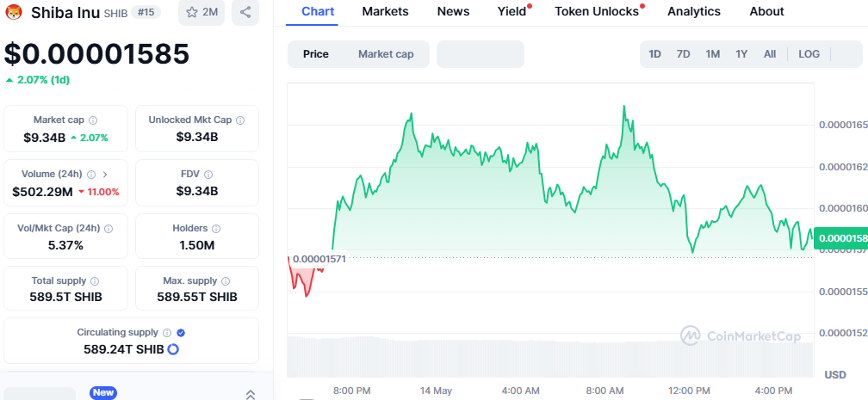Click the 8:00 PM time axis label
Screen dimensions: 868x400
pyautogui.click(x=351, y=391)
